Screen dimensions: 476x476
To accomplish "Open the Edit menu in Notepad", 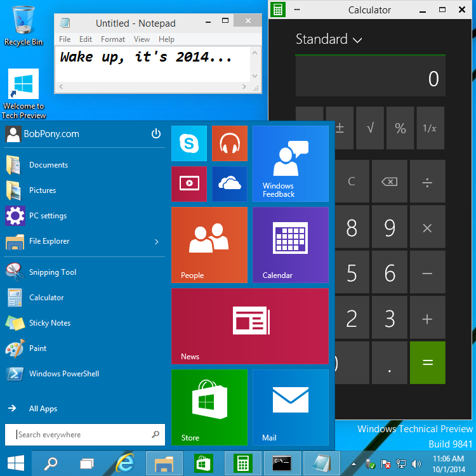I will click(86, 39).
